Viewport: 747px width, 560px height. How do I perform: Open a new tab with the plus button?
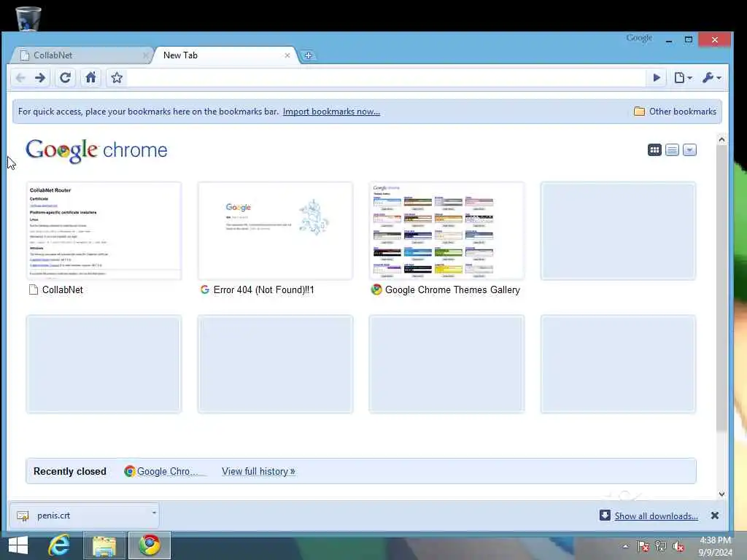click(309, 55)
